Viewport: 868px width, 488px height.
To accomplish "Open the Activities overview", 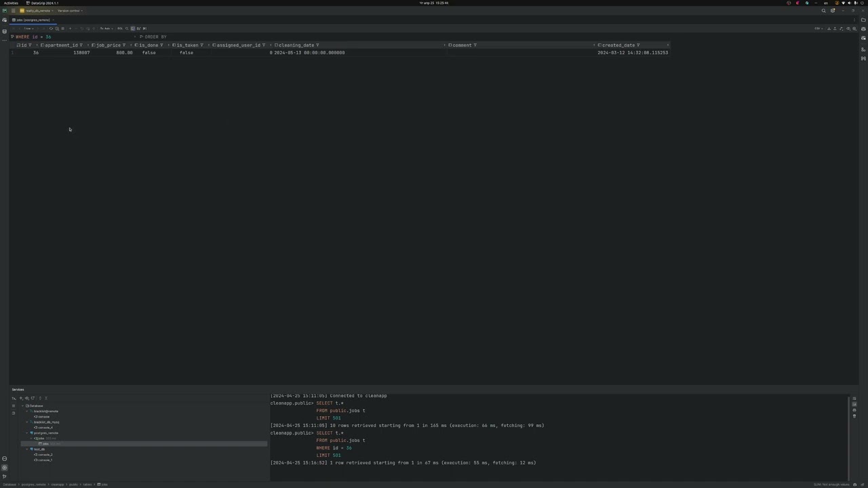I will click(11, 3).
